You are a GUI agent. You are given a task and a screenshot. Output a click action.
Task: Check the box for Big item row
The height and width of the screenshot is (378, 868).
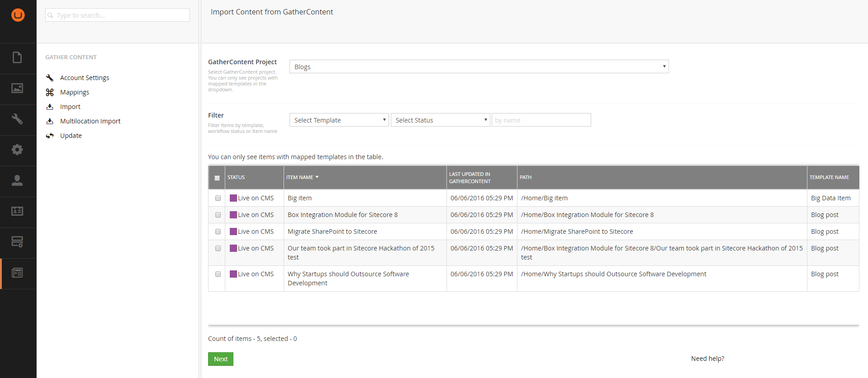pyautogui.click(x=218, y=198)
